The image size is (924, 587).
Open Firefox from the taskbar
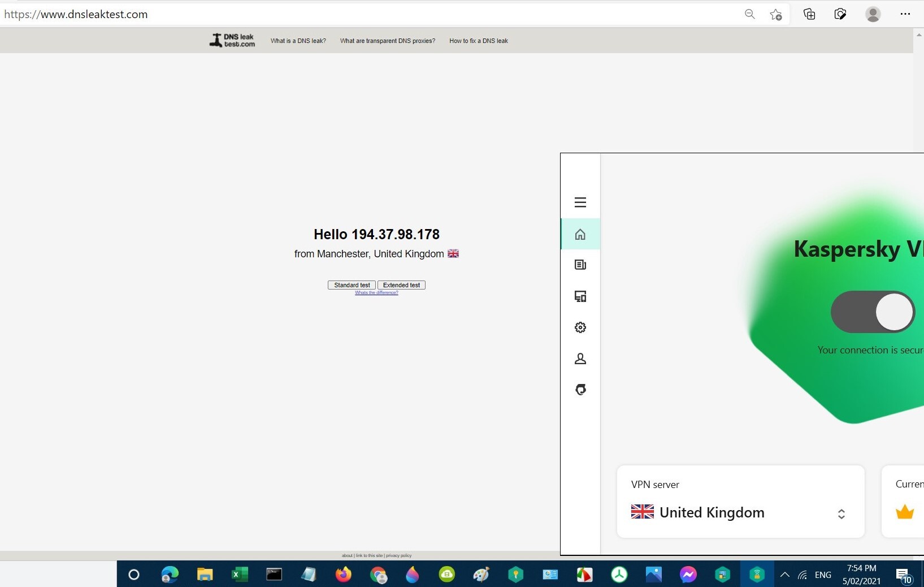pyautogui.click(x=343, y=575)
